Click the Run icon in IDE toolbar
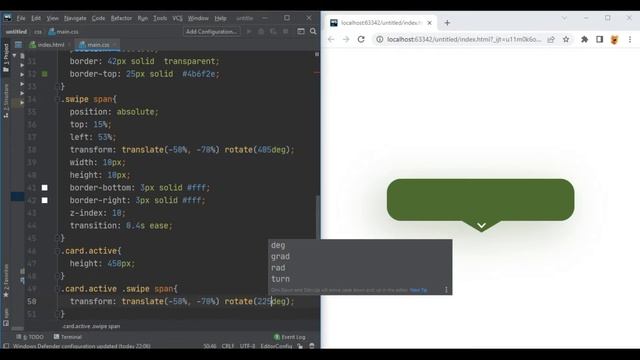Image resolution: width=640 pixels, height=360 pixels. coord(249,31)
